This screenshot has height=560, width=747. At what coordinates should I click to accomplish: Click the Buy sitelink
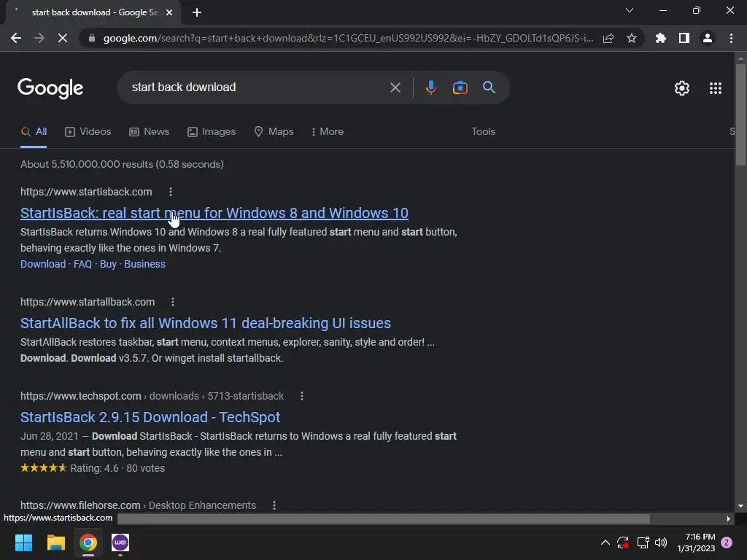(108, 264)
